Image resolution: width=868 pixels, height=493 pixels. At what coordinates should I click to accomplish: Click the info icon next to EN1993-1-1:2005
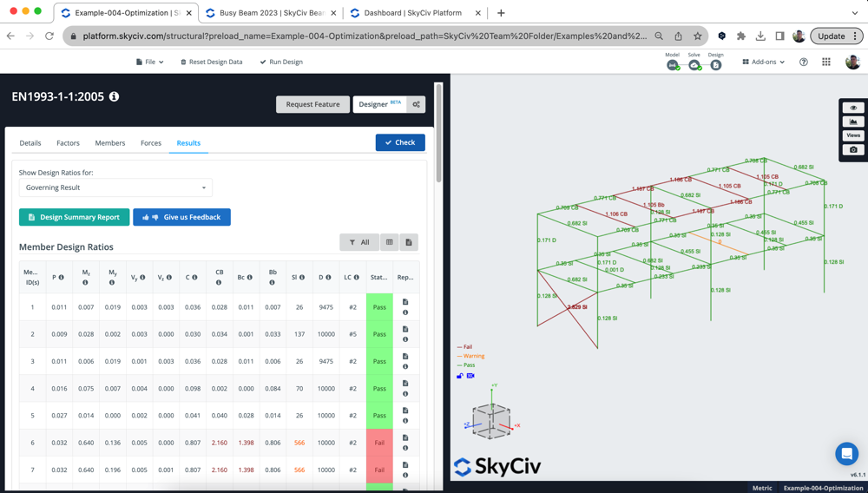point(114,96)
